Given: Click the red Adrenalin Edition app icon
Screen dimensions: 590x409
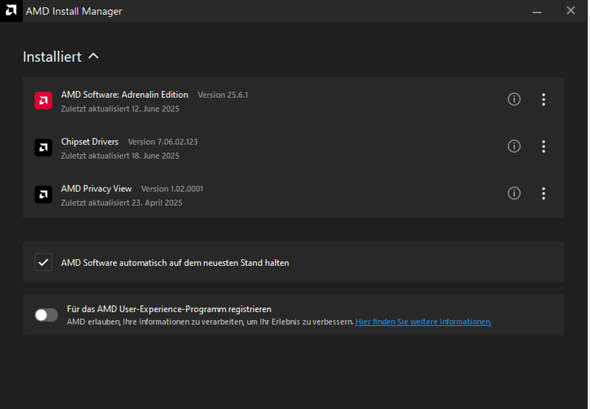Looking at the screenshot, I should [x=43, y=100].
